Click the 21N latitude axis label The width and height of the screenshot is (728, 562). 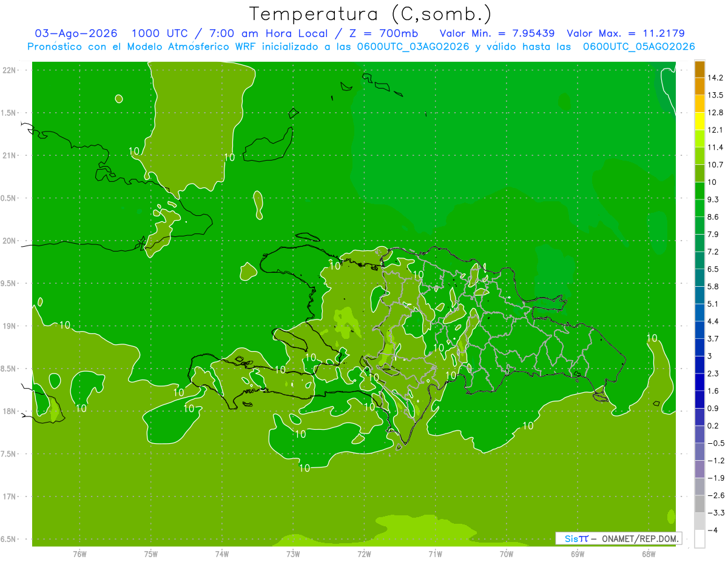pyautogui.click(x=10, y=155)
